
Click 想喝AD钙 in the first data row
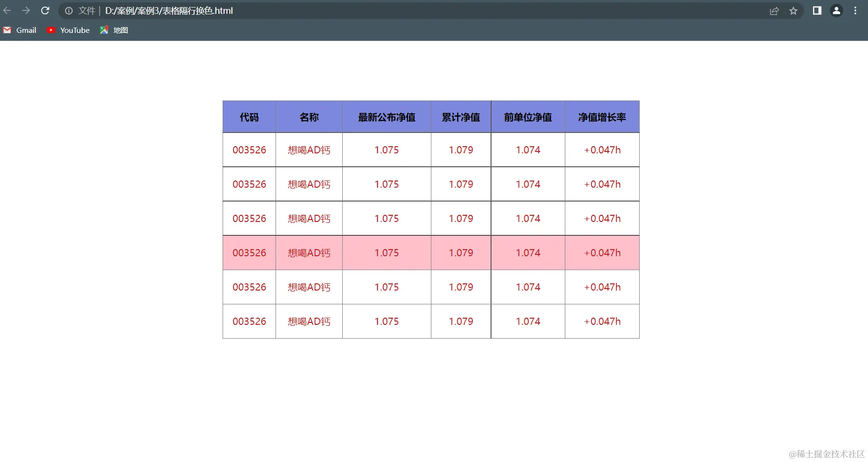tap(309, 150)
